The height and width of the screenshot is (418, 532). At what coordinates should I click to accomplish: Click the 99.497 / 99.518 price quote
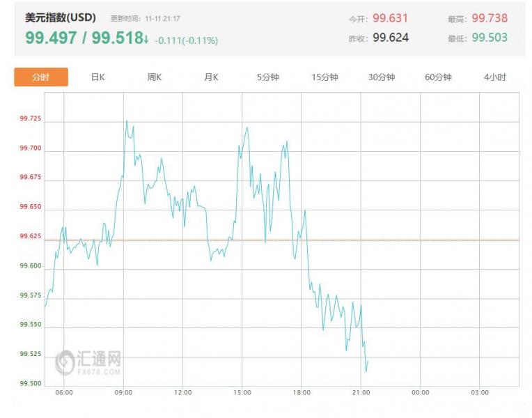83,38
